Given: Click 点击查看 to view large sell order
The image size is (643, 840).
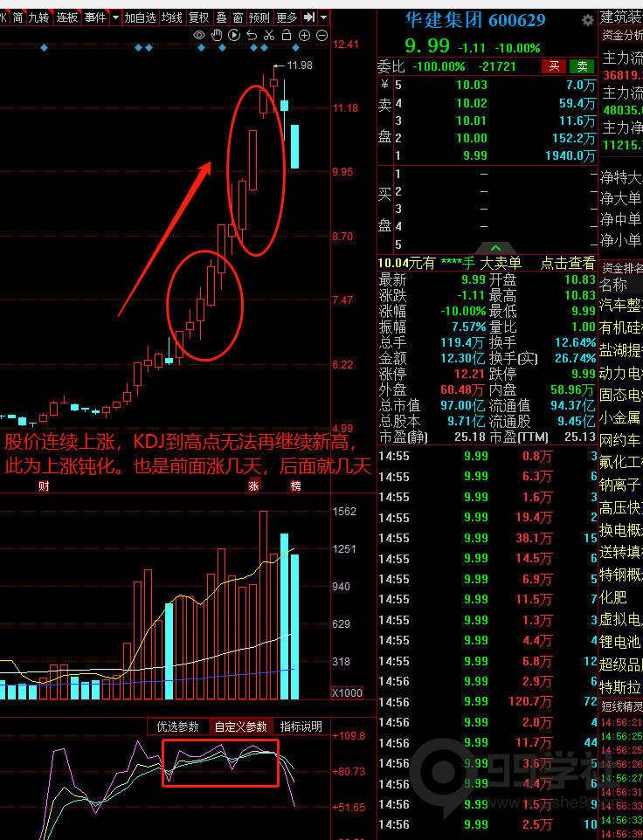Looking at the screenshot, I should click(567, 263).
